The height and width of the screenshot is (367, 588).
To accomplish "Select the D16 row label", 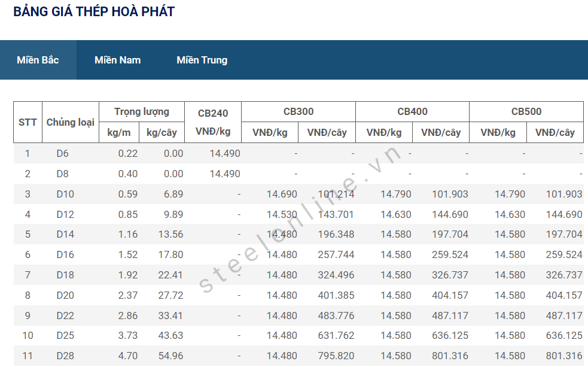I will [65, 255].
